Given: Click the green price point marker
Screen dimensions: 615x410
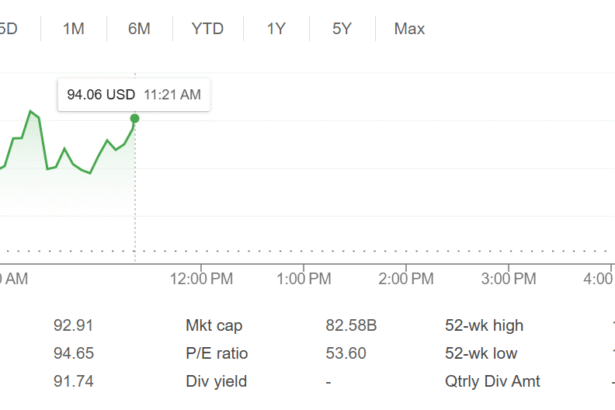Looking at the screenshot, I should [135, 118].
